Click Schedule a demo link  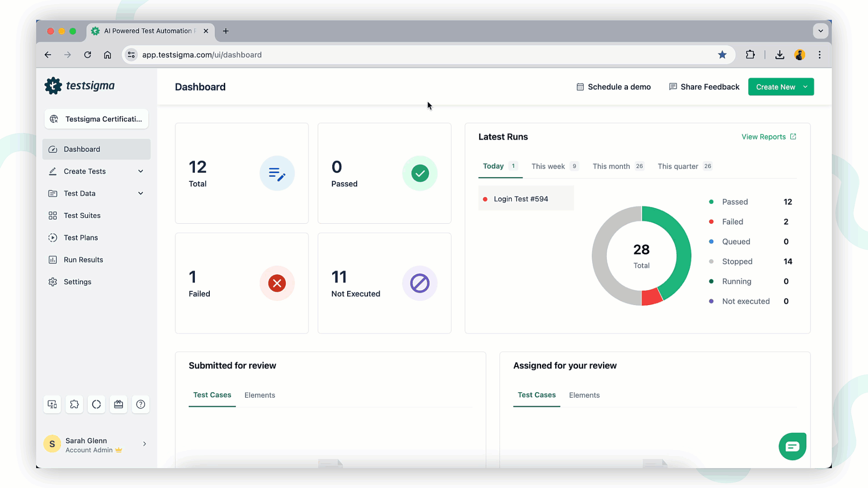613,87
